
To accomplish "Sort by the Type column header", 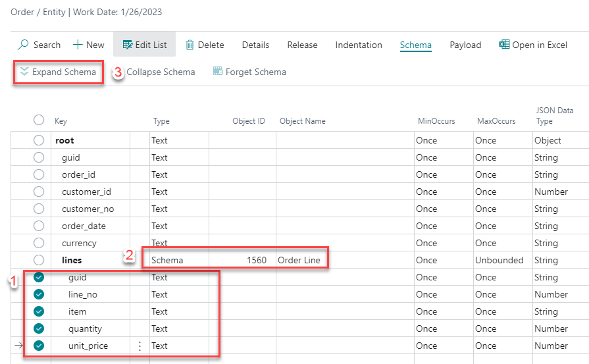I will 161,121.
